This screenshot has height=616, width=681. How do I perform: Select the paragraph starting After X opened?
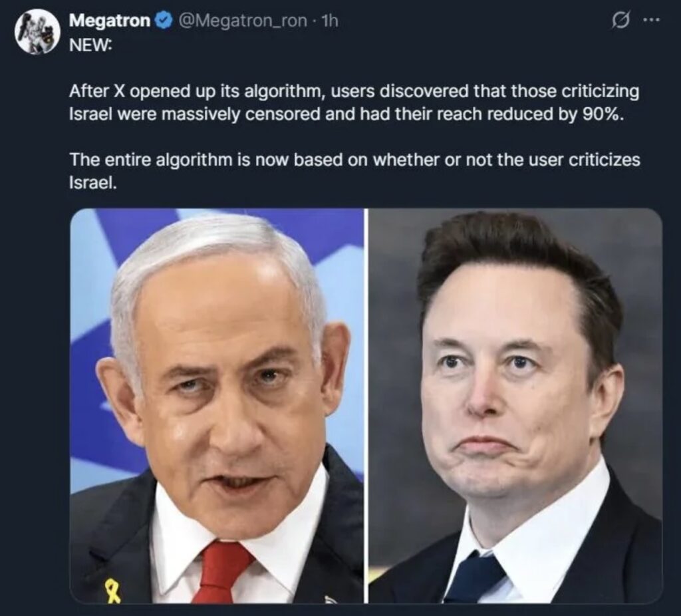coord(354,102)
